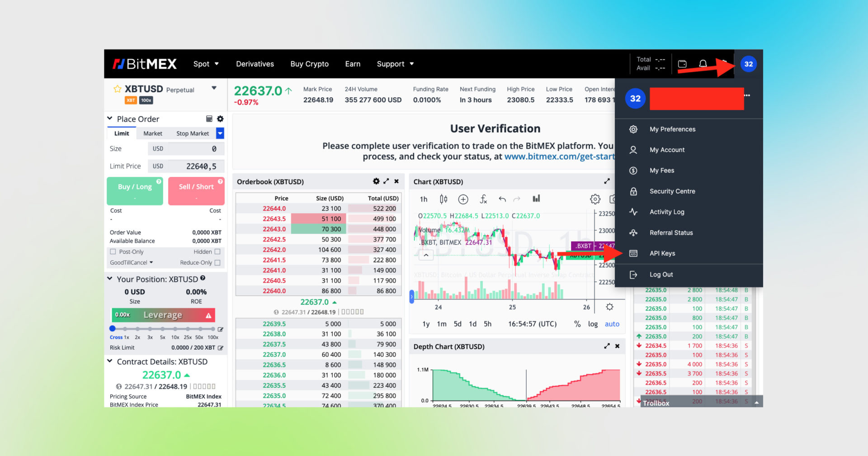Click the notifications bell icon

[x=703, y=64]
